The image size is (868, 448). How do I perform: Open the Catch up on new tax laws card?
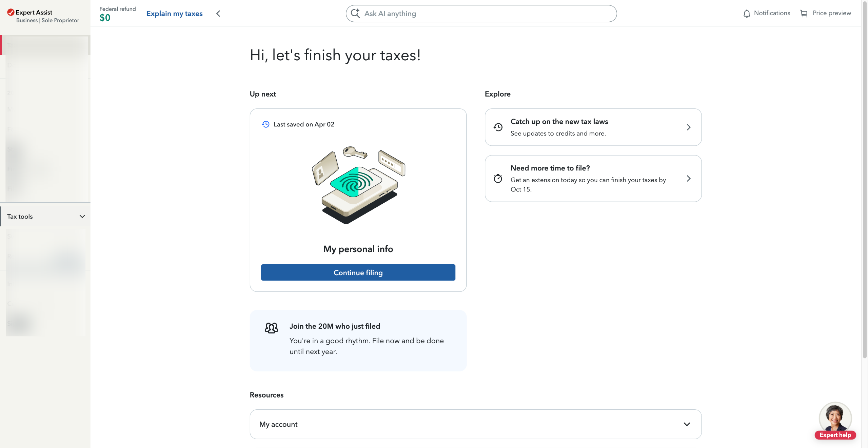point(593,127)
